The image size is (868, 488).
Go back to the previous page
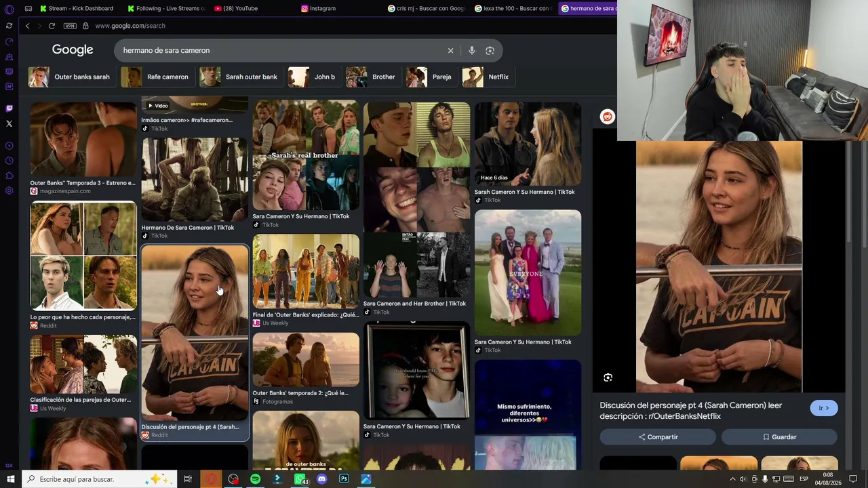pyautogui.click(x=27, y=26)
